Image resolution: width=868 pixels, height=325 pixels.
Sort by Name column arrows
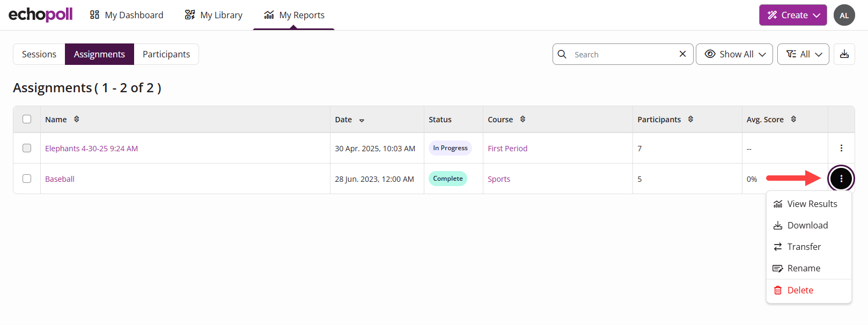77,119
